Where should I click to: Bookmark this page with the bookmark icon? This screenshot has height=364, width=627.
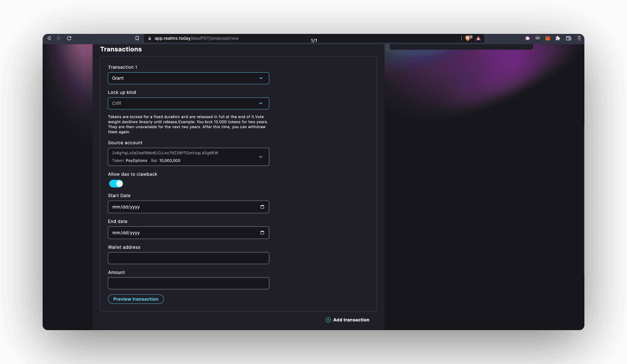click(137, 38)
